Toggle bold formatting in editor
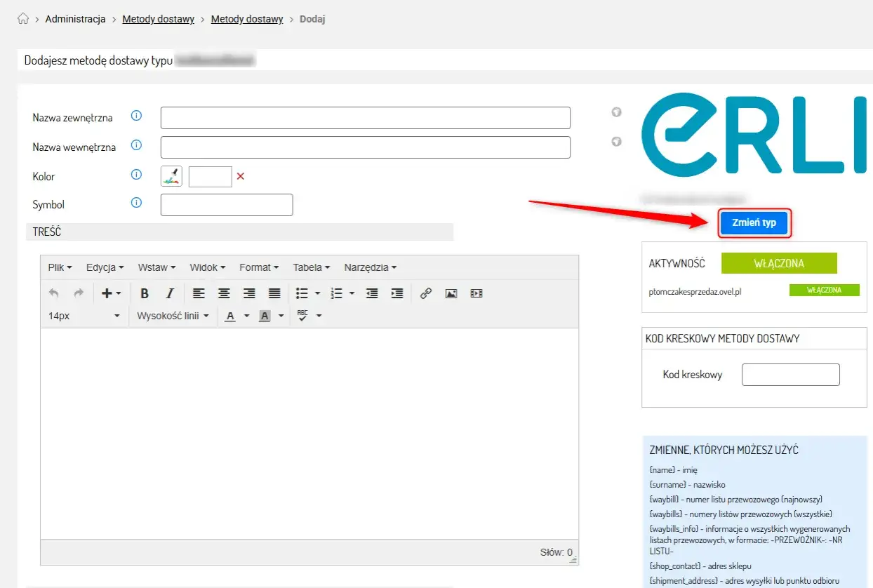The image size is (873, 588). coord(145,293)
